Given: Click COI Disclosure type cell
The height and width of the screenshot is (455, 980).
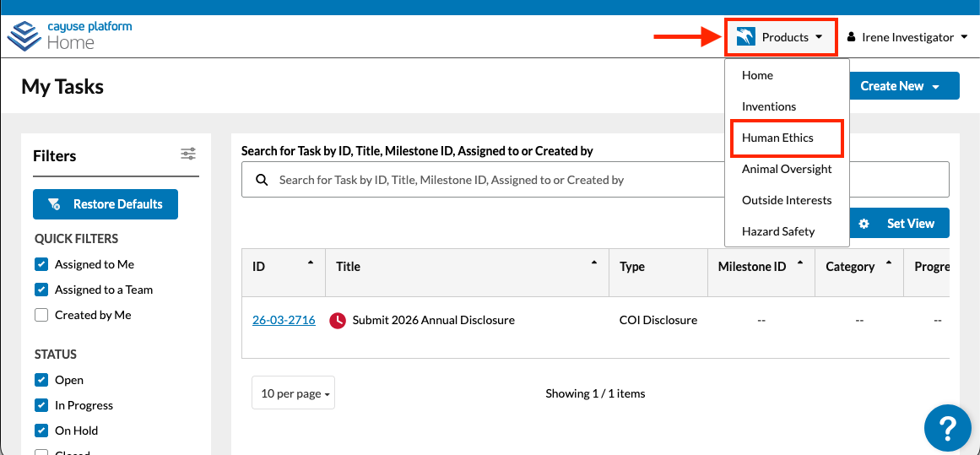Looking at the screenshot, I should pyautogui.click(x=658, y=320).
